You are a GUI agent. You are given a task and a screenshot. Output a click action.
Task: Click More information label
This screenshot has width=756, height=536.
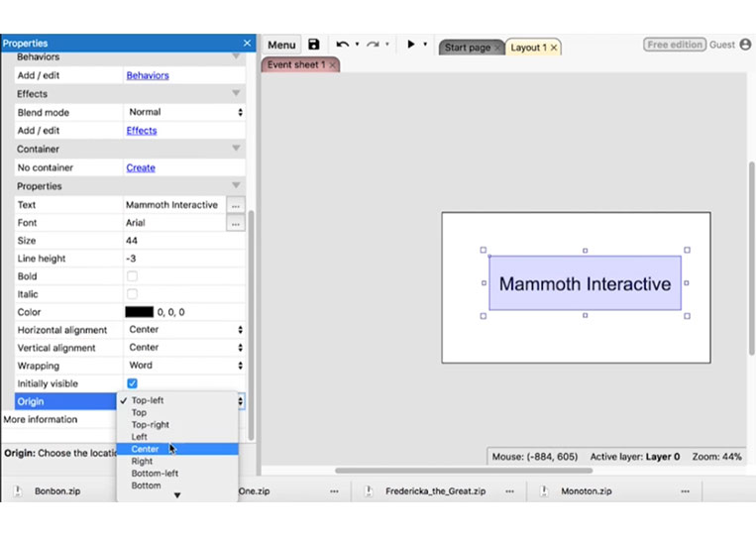[41, 419]
